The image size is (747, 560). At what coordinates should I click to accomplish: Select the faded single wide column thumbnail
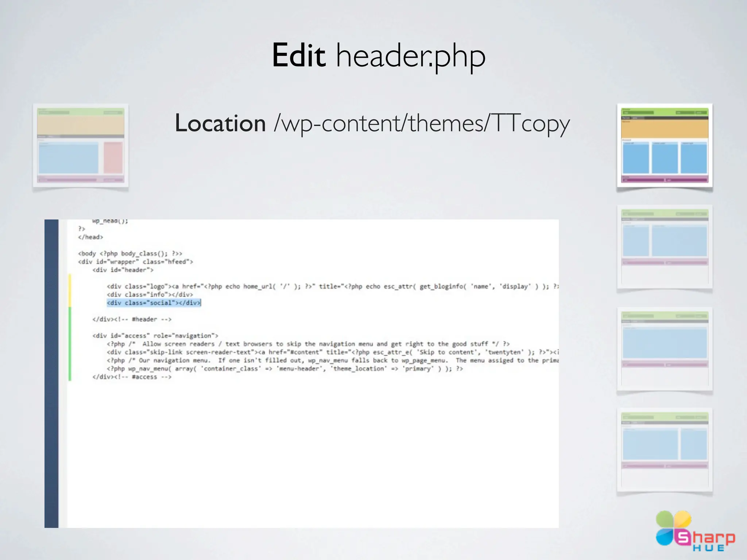tap(665, 349)
